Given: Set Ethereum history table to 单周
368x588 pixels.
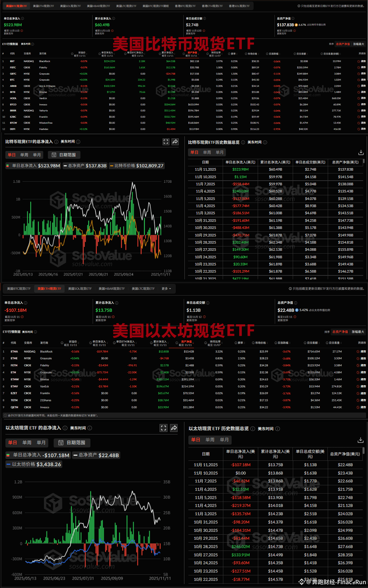Looking at the screenshot, I should click(210, 440).
